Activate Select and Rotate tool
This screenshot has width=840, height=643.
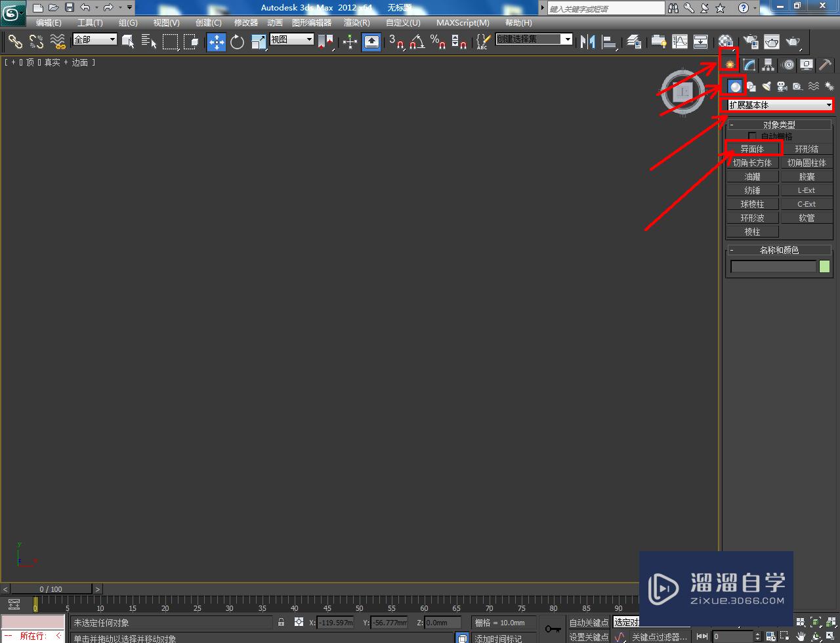pyautogui.click(x=237, y=41)
